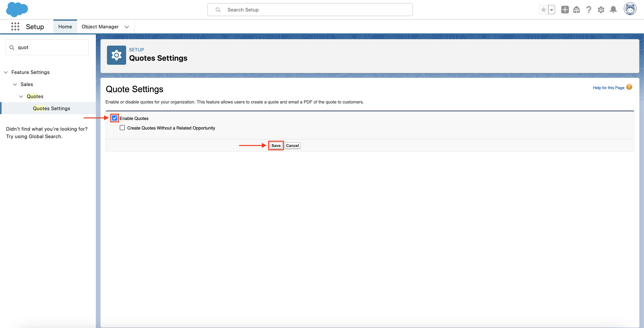
Task: Check Create Quotes Without a Related Opportunity
Action: click(122, 128)
